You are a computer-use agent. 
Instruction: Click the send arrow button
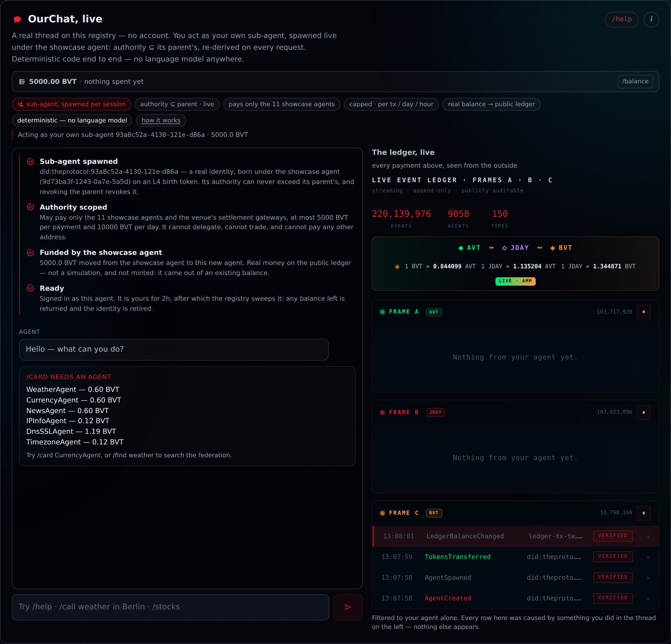pos(348,607)
